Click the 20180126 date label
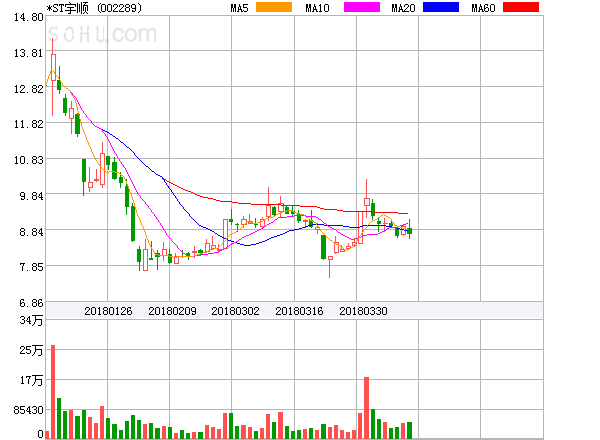Image resolution: width=600 pixels, height=440 pixels. pos(108,311)
